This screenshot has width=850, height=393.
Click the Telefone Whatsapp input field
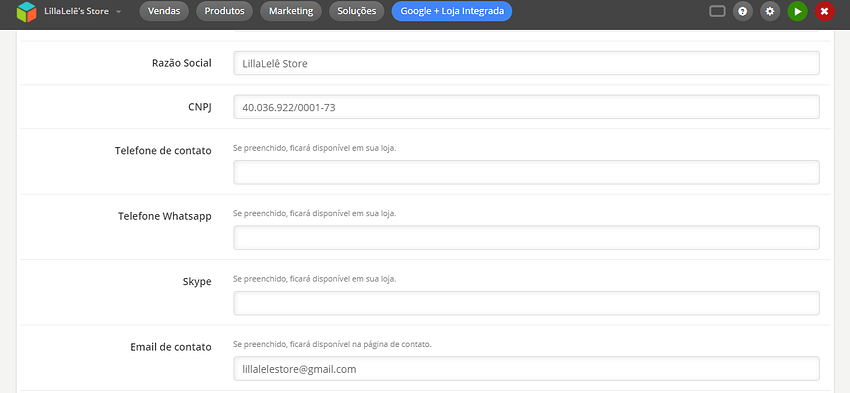[x=526, y=238]
